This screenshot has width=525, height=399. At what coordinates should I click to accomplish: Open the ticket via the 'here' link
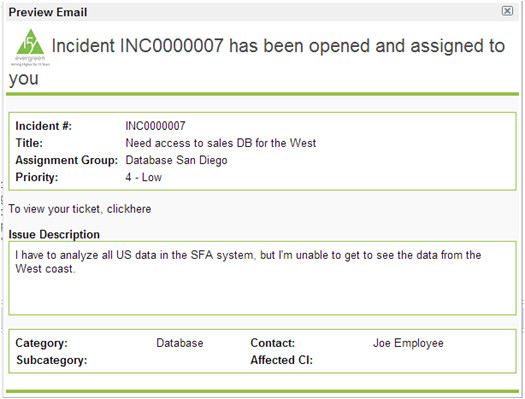coord(140,209)
